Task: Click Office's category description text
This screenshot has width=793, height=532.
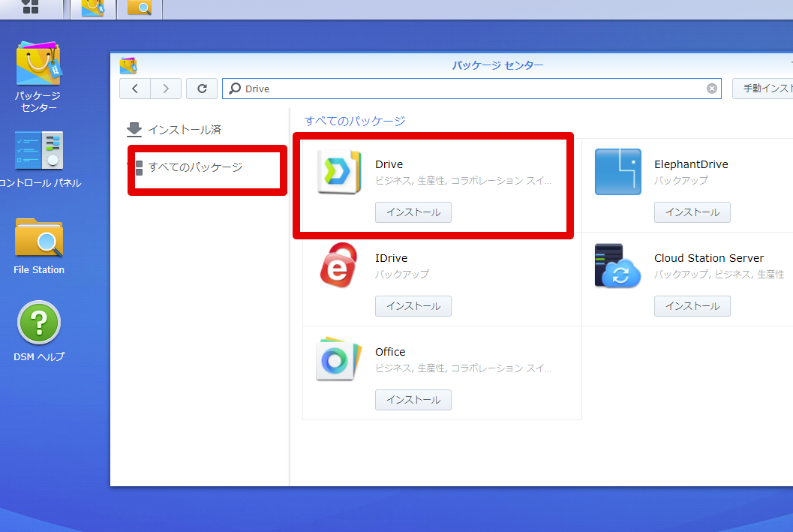Action: coord(463,368)
